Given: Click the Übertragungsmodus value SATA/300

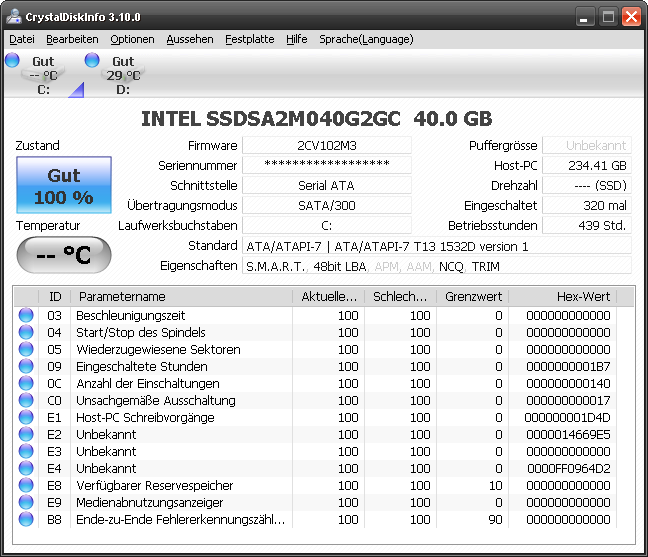Looking at the screenshot, I should (327, 205).
